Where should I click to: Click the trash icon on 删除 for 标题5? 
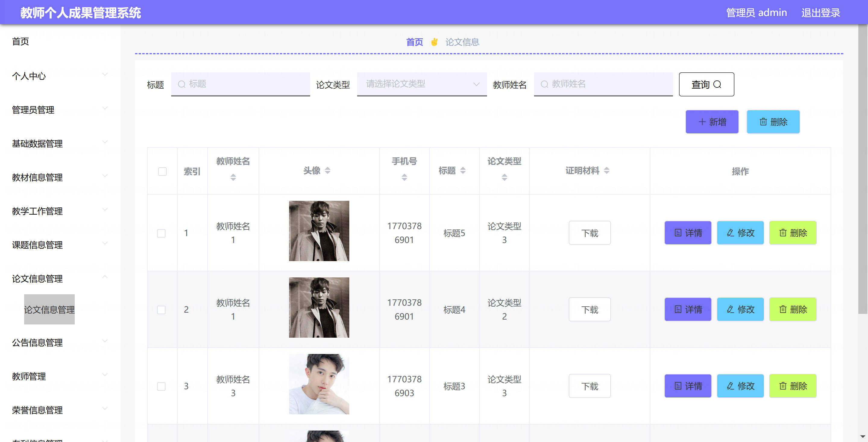click(x=783, y=233)
